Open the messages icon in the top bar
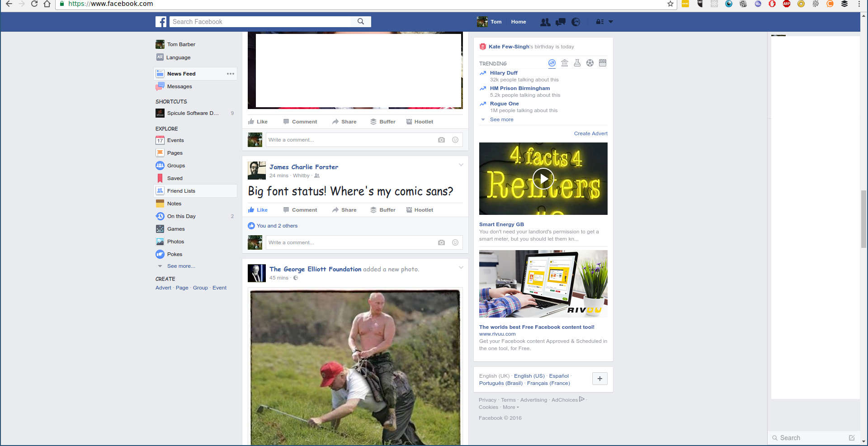Image resolution: width=868 pixels, height=446 pixels. [x=561, y=22]
